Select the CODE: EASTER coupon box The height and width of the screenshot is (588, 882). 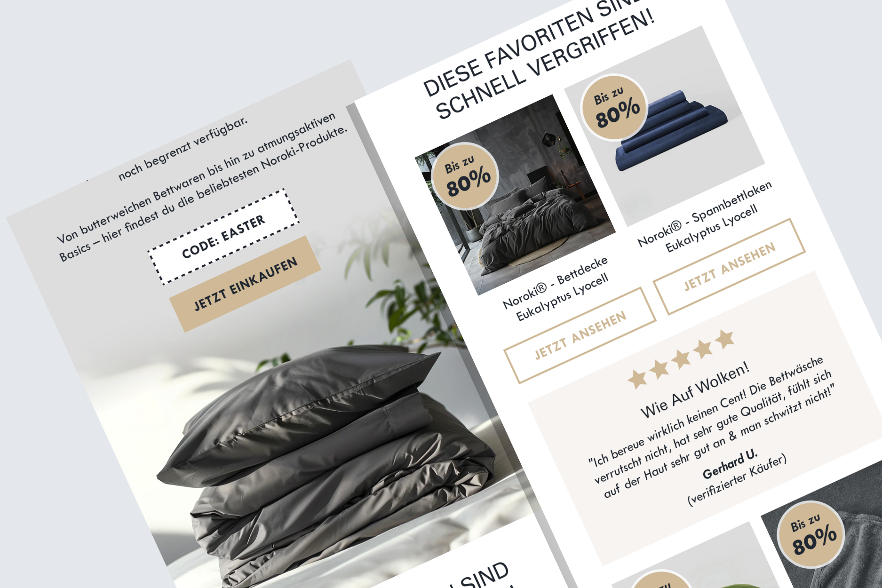[223, 237]
